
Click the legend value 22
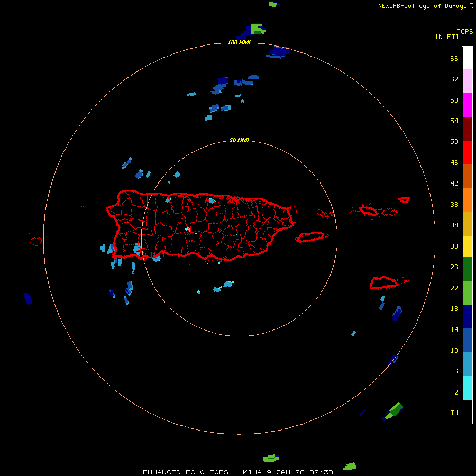[454, 288]
